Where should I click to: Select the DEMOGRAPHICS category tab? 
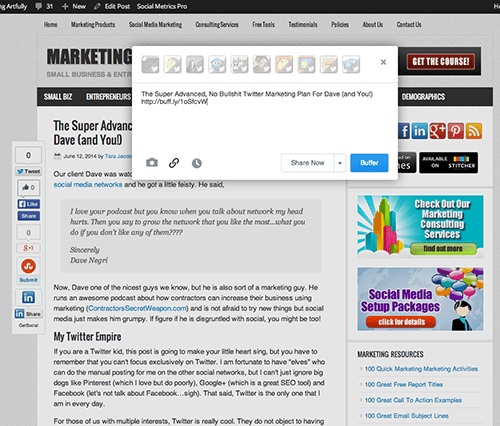point(423,97)
